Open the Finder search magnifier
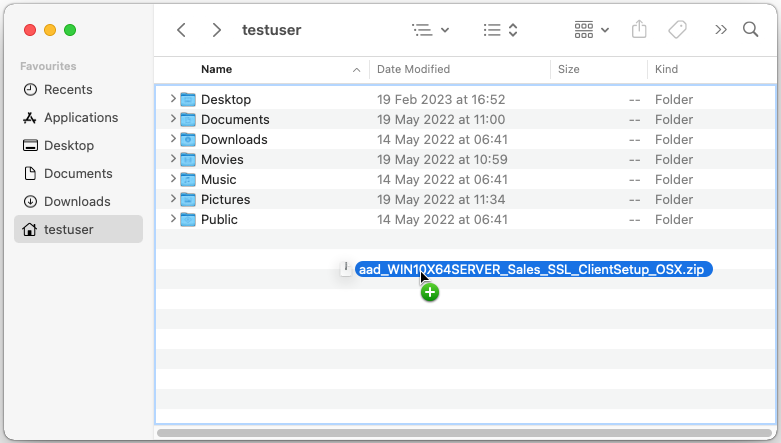Viewport: 781px width, 443px height. click(750, 30)
